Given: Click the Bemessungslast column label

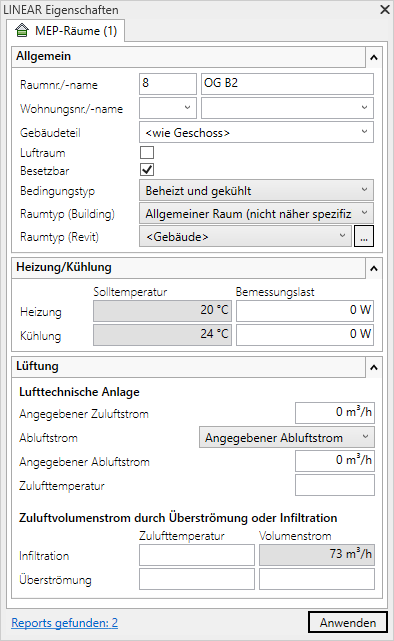Looking at the screenshot, I should [x=275, y=292].
